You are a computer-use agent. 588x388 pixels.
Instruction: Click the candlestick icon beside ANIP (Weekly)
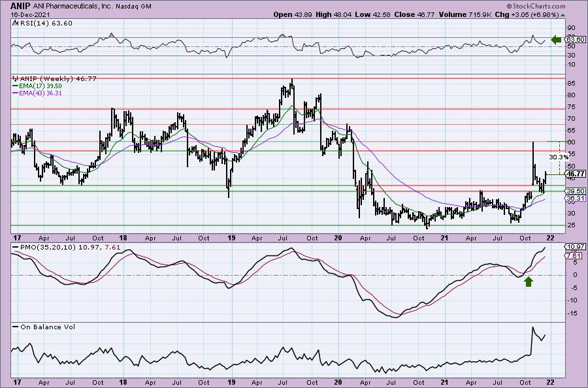click(16, 79)
